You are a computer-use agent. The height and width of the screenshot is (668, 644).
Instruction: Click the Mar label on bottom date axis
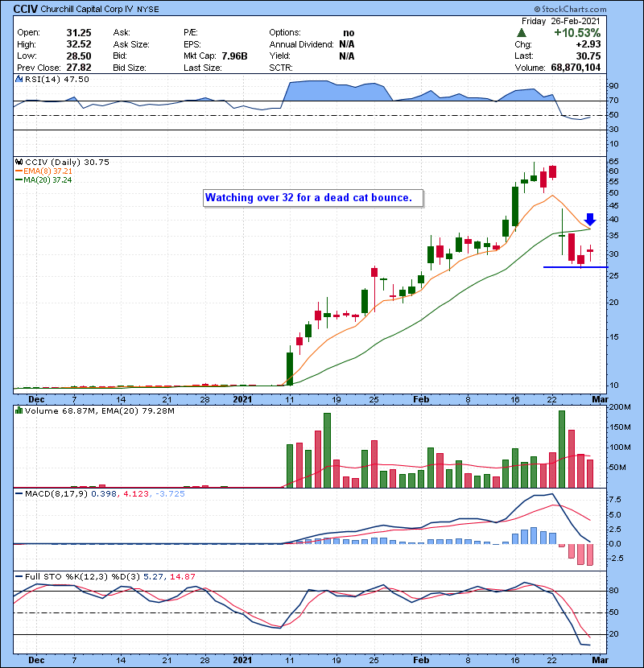pos(600,660)
